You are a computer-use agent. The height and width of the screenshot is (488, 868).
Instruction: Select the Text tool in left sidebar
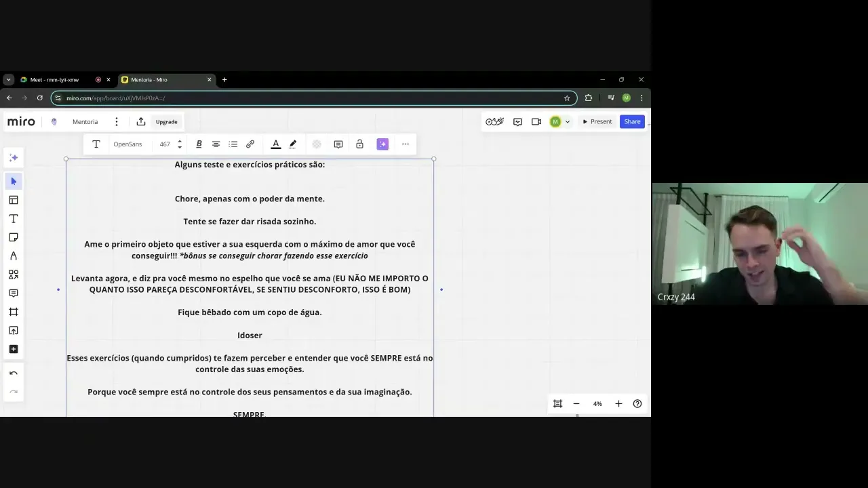coord(14,219)
